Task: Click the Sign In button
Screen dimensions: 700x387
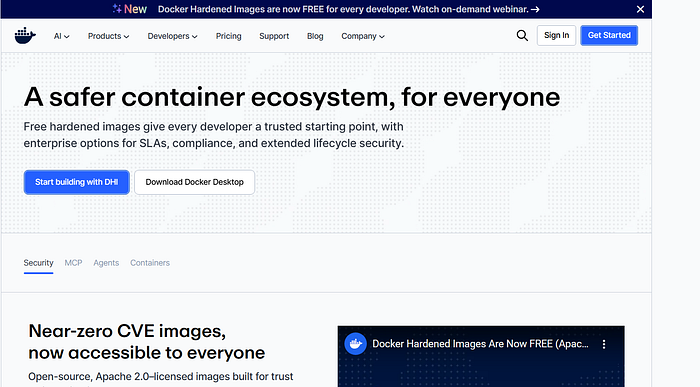Action: tap(556, 35)
